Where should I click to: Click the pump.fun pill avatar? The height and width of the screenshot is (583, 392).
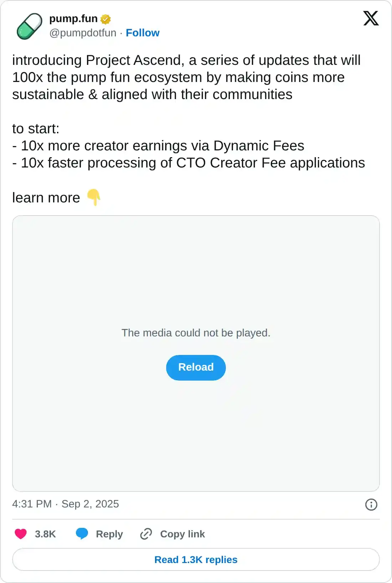(x=29, y=26)
